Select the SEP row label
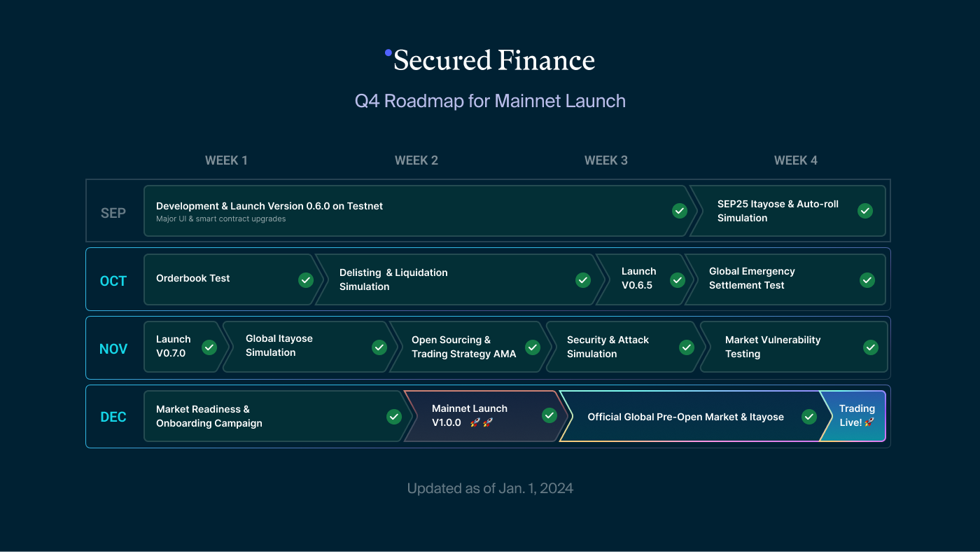 coord(113,213)
